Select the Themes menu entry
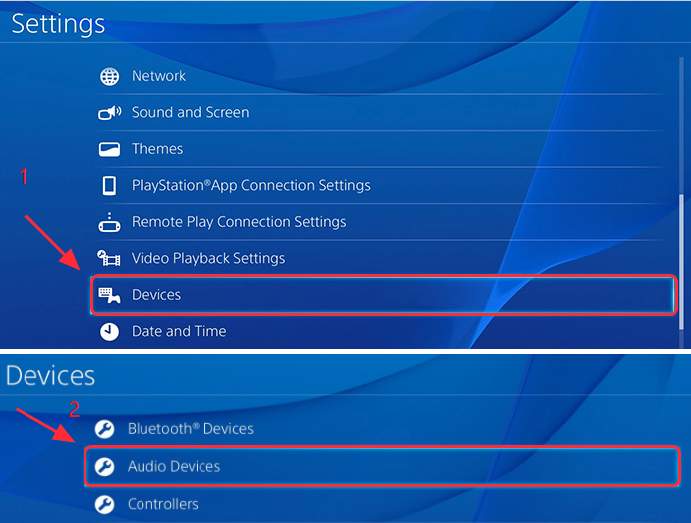The width and height of the screenshot is (691, 523). pyautogui.click(x=380, y=149)
